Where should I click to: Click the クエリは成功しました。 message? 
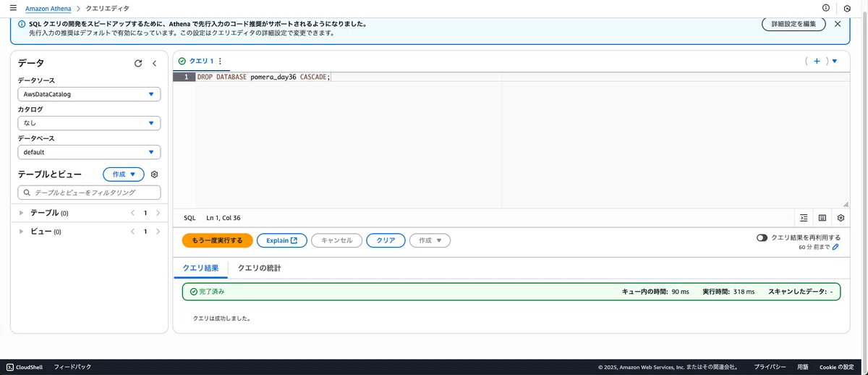[221, 318]
